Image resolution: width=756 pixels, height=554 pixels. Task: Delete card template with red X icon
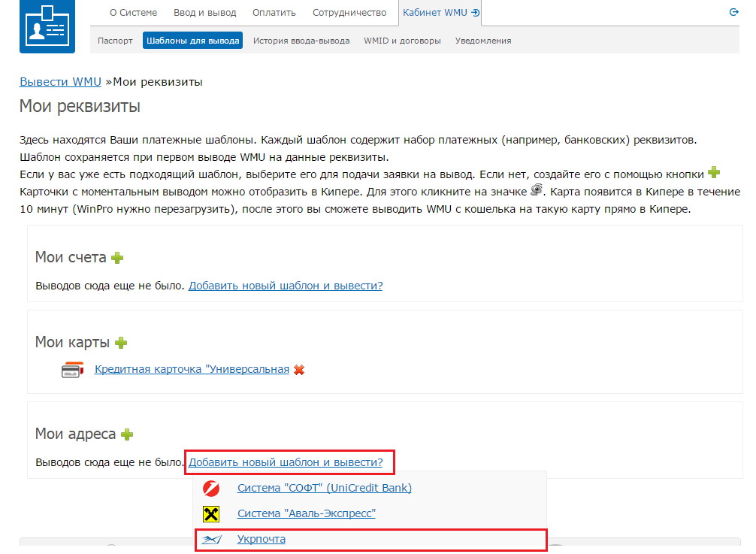pos(299,370)
